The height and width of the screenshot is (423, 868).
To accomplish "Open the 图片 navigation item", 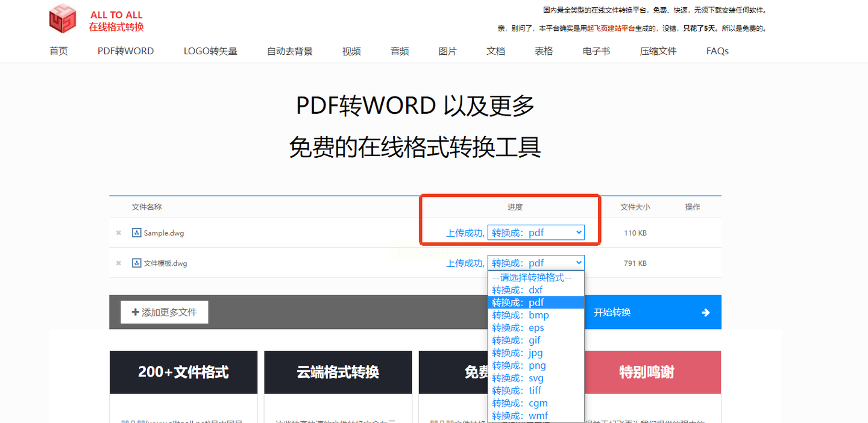I will coord(448,51).
